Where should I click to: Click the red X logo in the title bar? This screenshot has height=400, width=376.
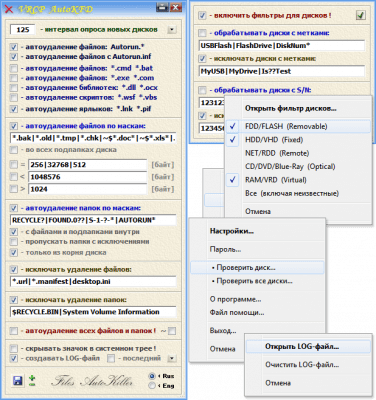click(9, 9)
